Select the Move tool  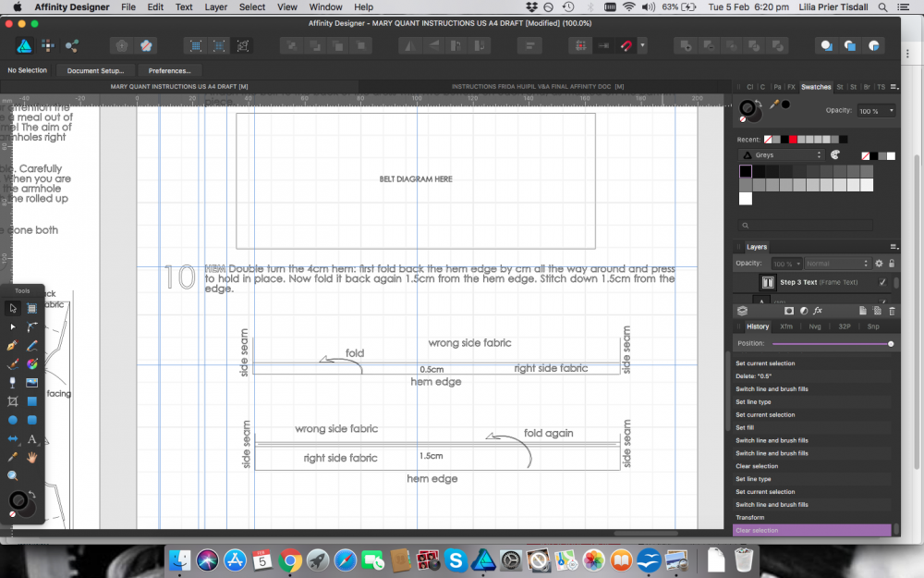[12, 308]
